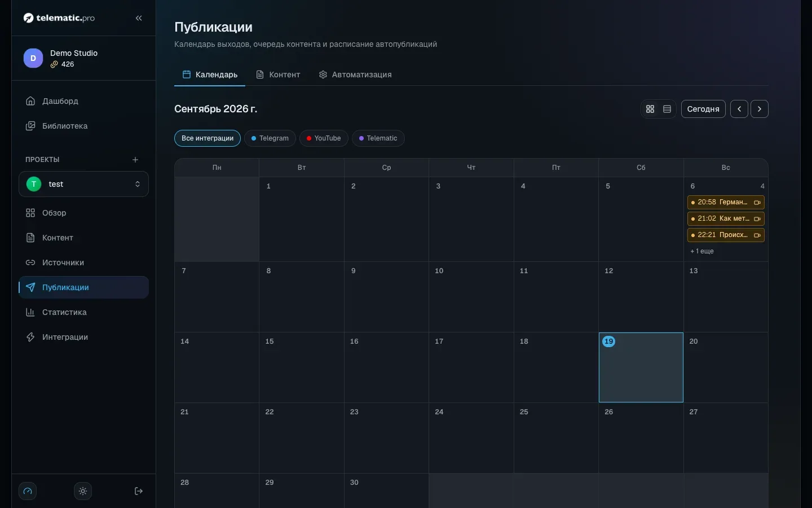
Task: Select the Все интеграции filter
Action: [x=208, y=138]
